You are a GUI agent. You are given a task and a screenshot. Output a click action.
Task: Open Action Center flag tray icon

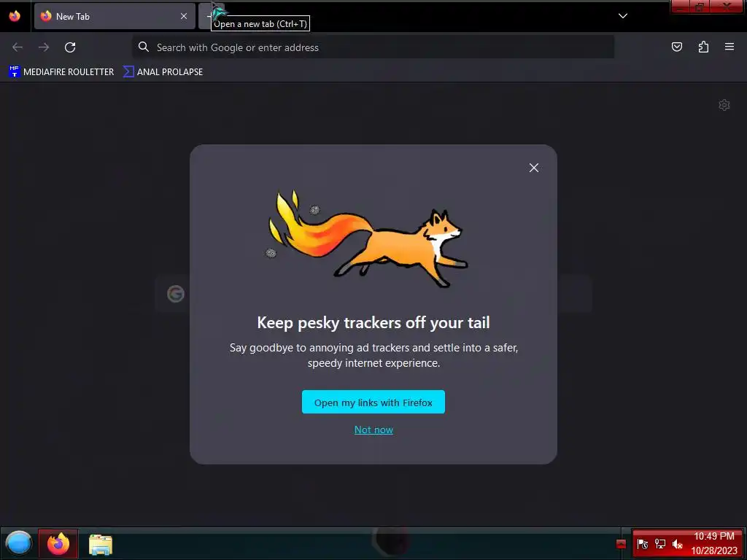click(643, 544)
